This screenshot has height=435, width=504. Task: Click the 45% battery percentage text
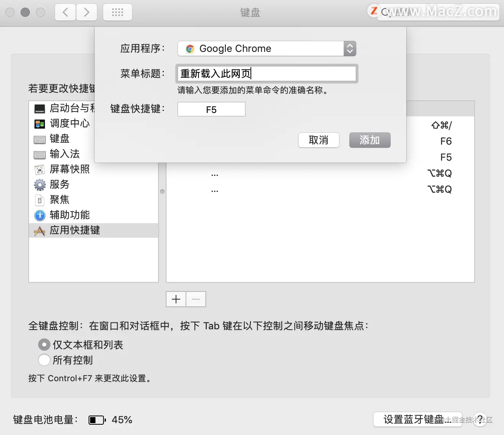point(122,420)
